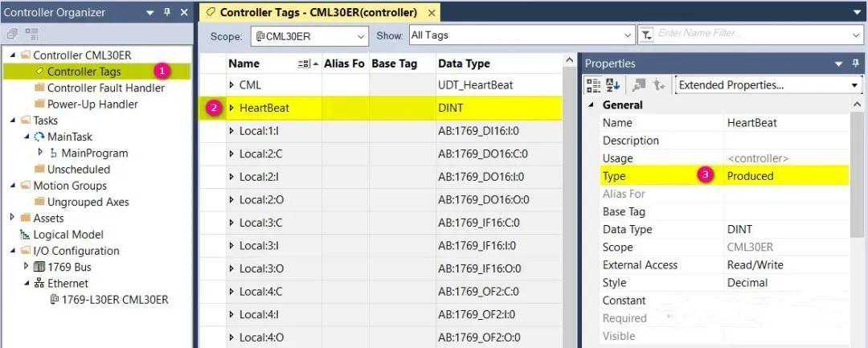Pin the Properties panel
The image size is (868, 348).
tap(840, 63)
